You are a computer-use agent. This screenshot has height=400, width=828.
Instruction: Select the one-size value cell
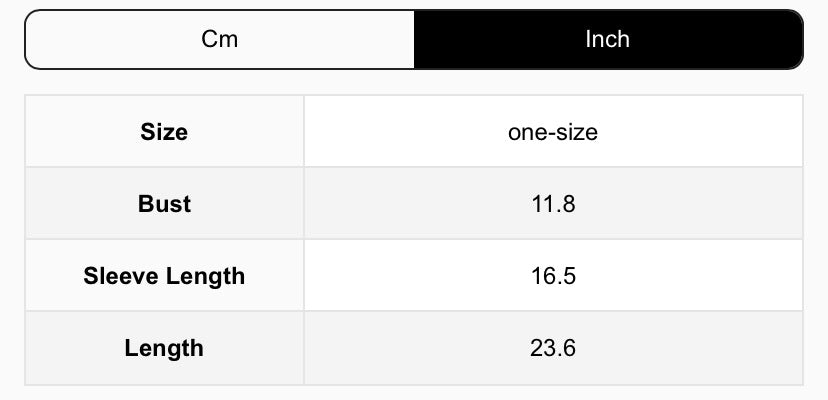[553, 132]
